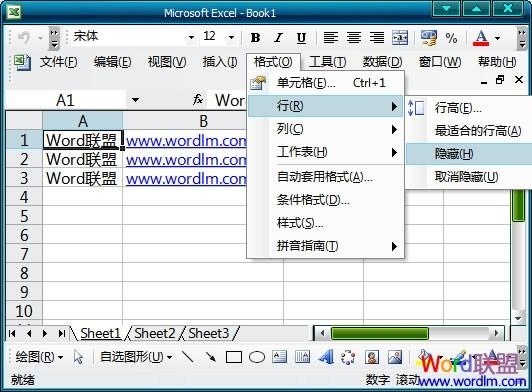Click the horizontal scrollbar right arrow

tap(496, 333)
